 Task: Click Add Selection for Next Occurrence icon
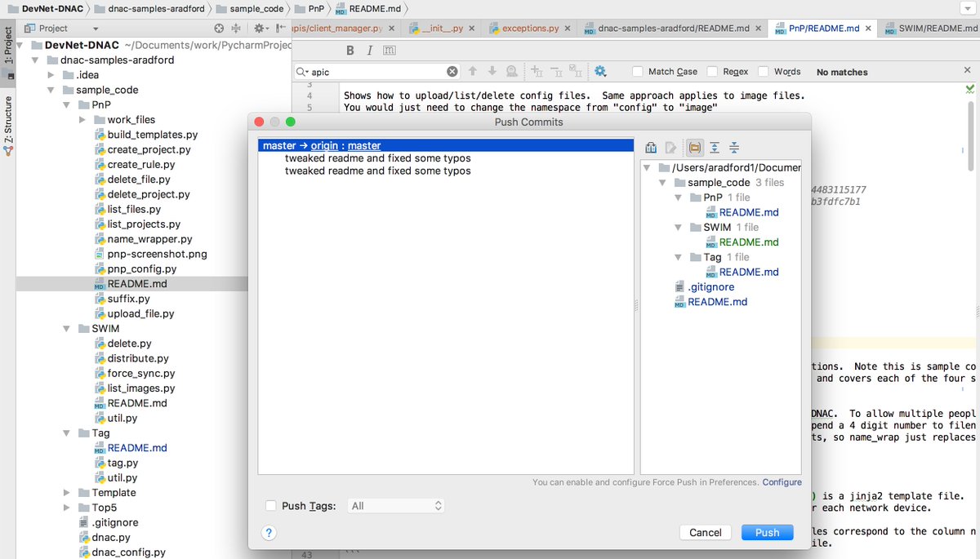tap(536, 72)
